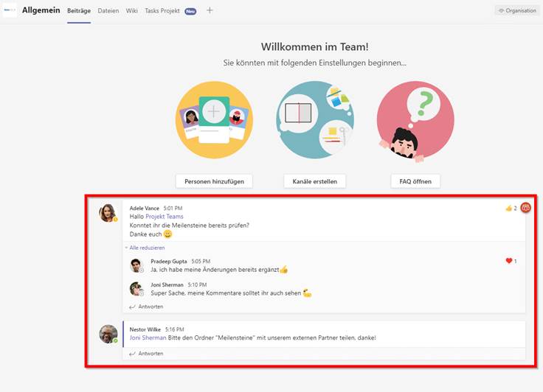The image size is (543, 392).
Task: Click the Joni Sherman sender name in reply
Action: [167, 284]
